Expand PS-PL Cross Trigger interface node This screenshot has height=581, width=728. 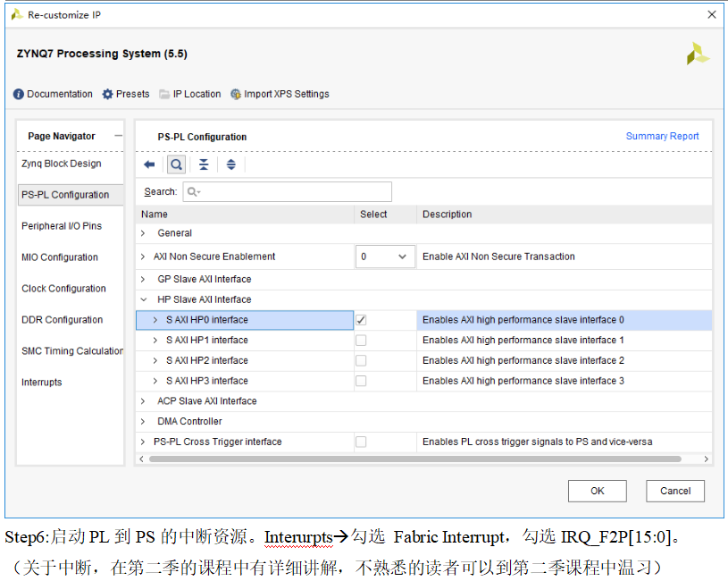click(x=143, y=442)
